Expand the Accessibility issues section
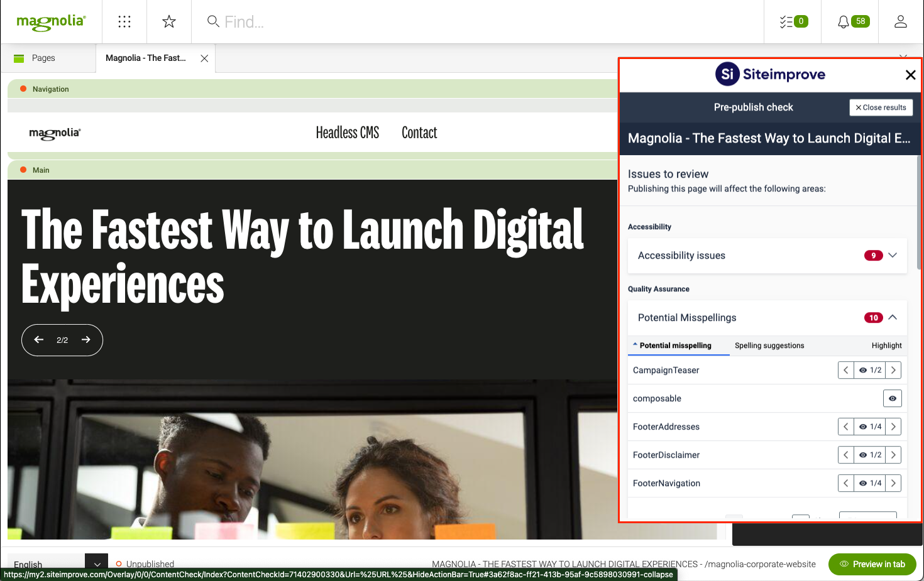This screenshot has height=581, width=924. click(x=892, y=255)
